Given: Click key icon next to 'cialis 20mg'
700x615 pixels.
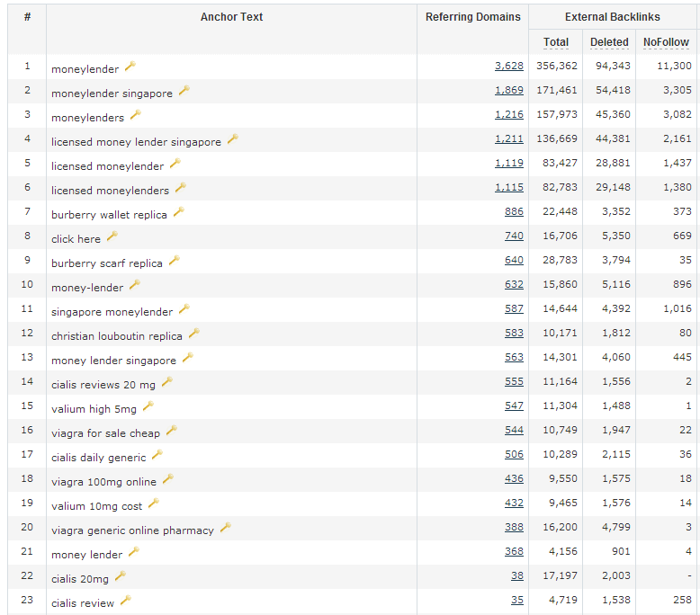Looking at the screenshot, I should tap(120, 576).
